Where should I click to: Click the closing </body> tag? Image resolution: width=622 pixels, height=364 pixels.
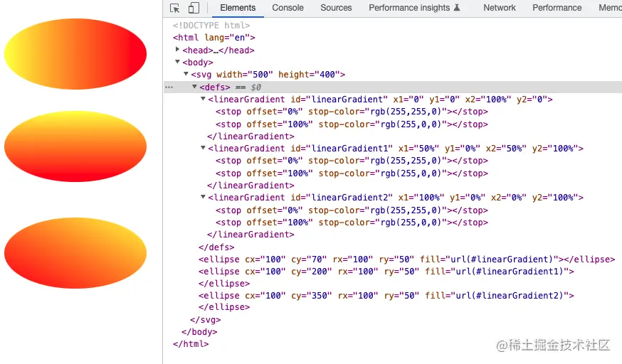point(199,332)
